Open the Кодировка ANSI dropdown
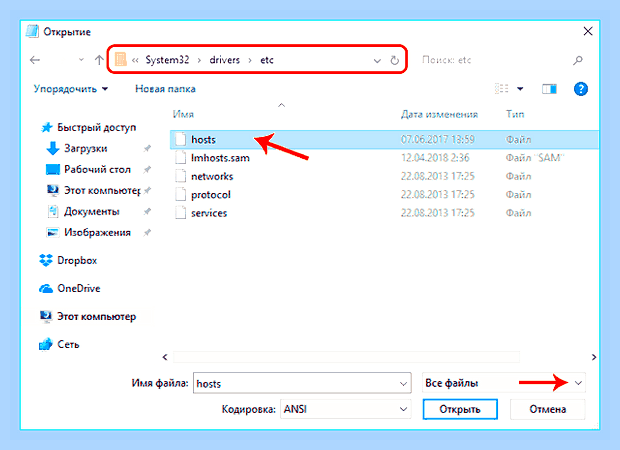This screenshot has width=620, height=450. (346, 409)
